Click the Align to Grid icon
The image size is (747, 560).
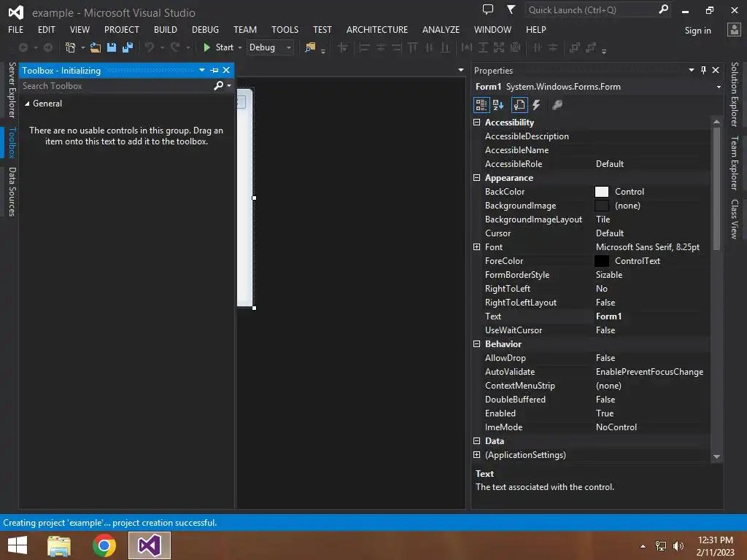[x=343, y=47]
